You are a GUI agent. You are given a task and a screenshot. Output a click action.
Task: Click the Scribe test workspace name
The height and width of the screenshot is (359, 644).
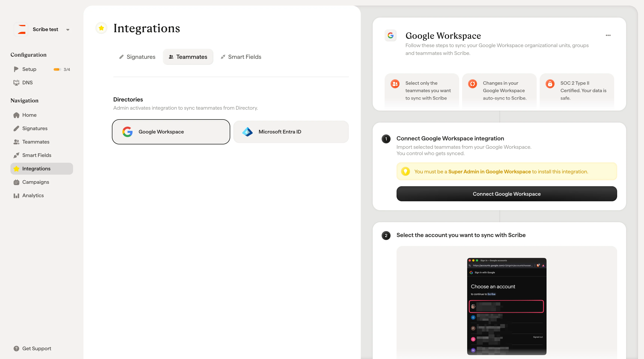45,29
